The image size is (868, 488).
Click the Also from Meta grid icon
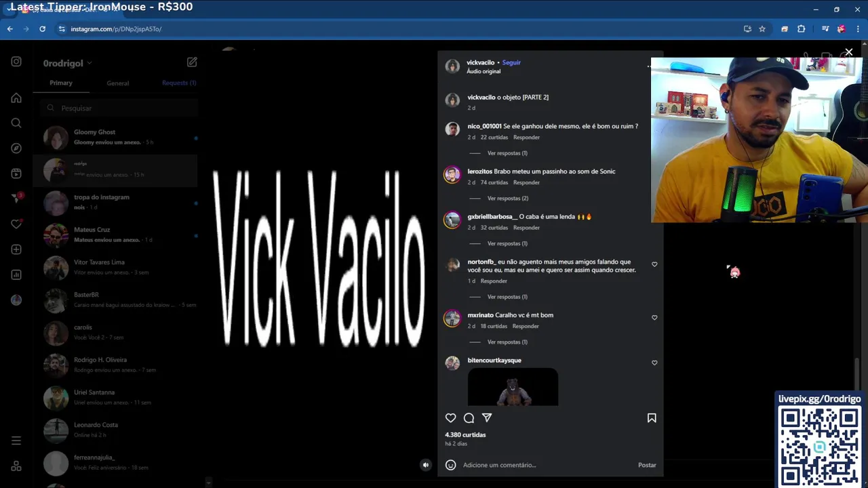click(16, 466)
